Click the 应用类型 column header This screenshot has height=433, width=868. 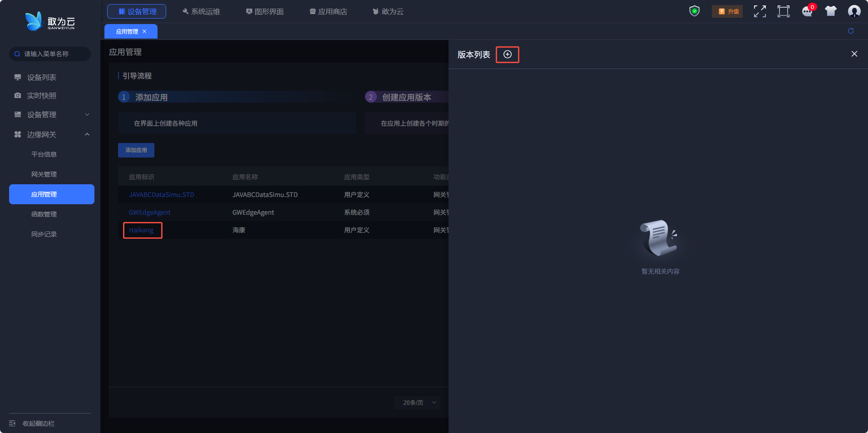tap(357, 177)
